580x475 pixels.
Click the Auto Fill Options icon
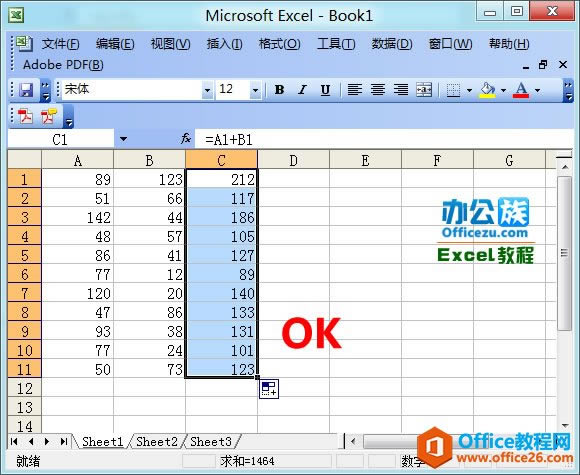pos(269,389)
